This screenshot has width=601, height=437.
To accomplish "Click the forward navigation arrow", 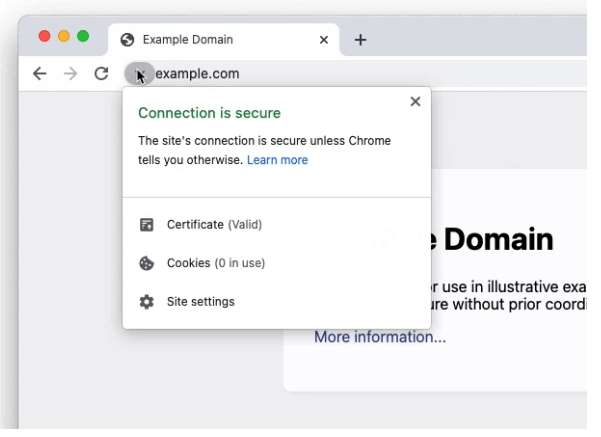I will point(70,73).
